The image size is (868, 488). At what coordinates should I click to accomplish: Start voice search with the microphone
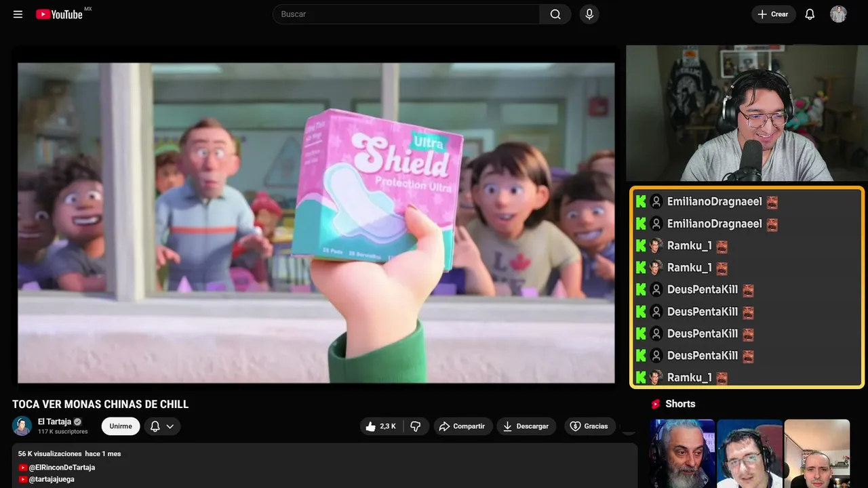click(589, 14)
